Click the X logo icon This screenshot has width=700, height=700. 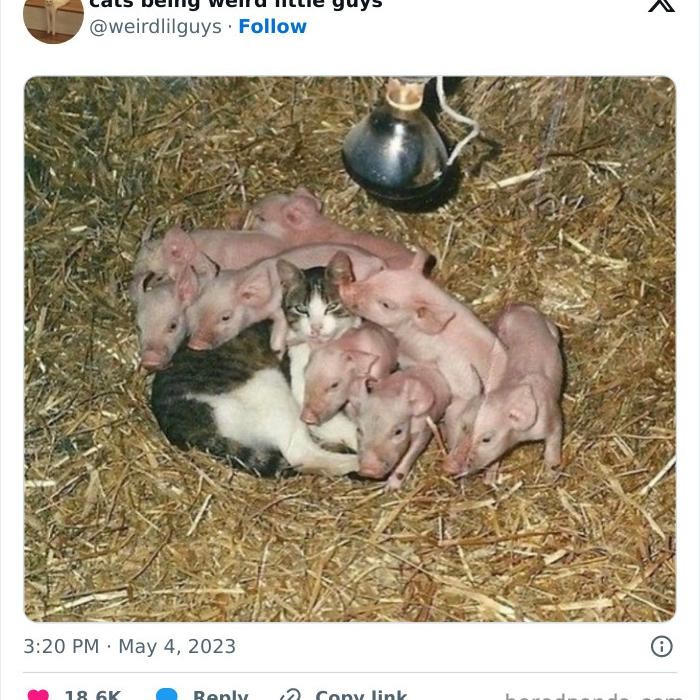pos(661,4)
